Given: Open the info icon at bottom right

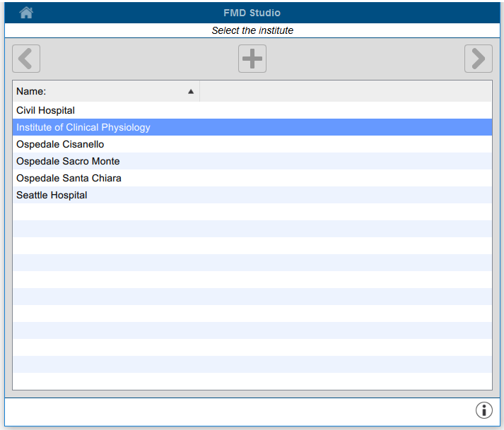Looking at the screenshot, I should pyautogui.click(x=484, y=410).
